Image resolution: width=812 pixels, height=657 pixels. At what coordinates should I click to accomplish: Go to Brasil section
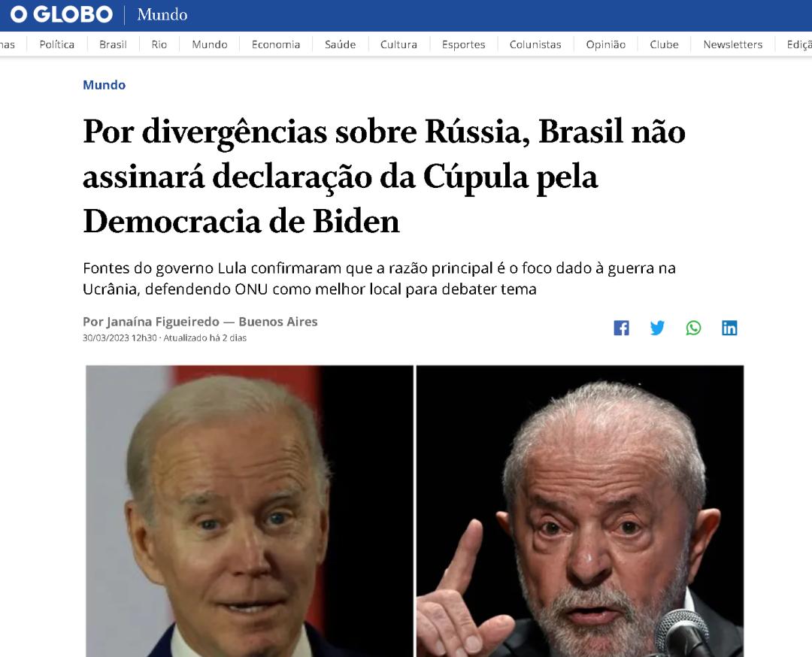click(113, 44)
